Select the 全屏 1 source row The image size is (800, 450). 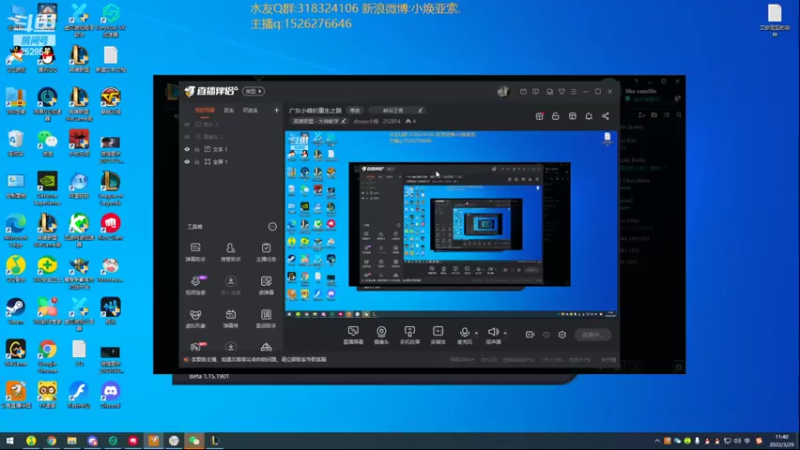(232, 162)
